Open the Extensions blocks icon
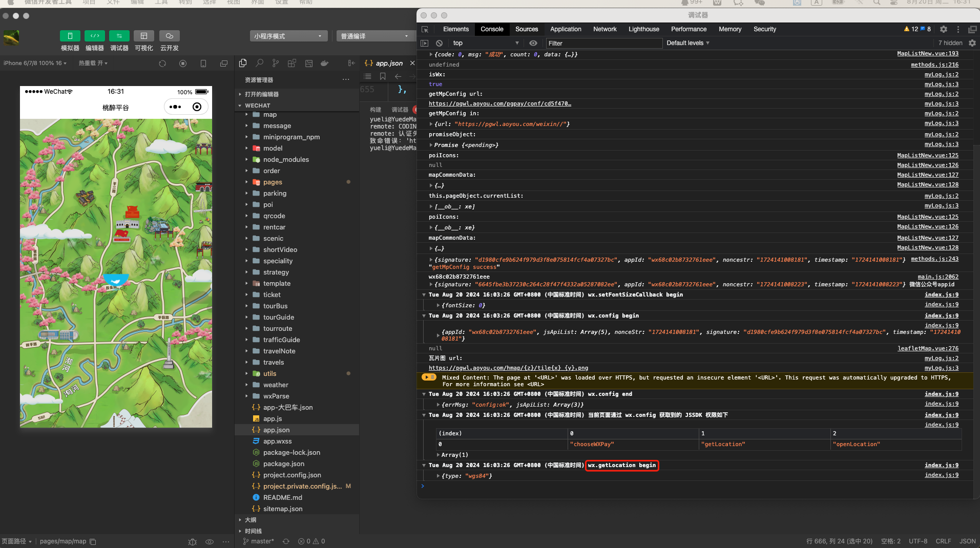Screen dimensions: 980x548 coord(292,63)
